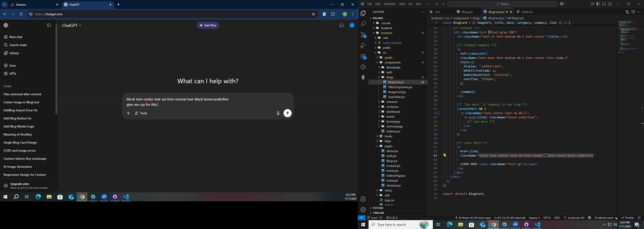
Task: Open the CORS and image errors chat
Action: click(19, 151)
